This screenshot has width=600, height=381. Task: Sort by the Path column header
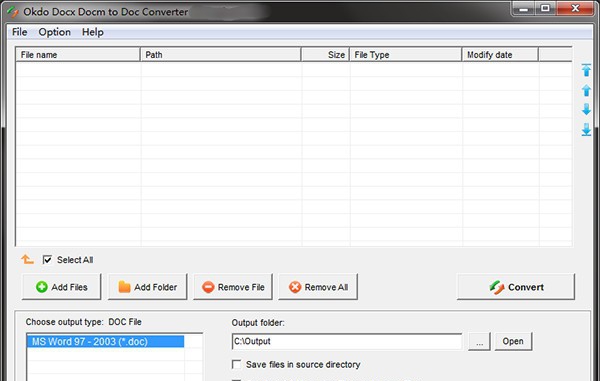pyautogui.click(x=221, y=55)
